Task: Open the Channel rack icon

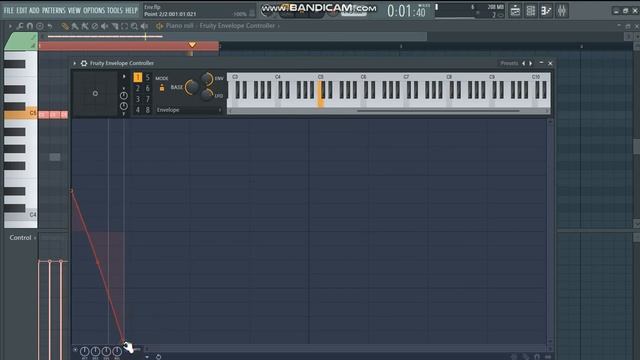Action: coord(531,11)
